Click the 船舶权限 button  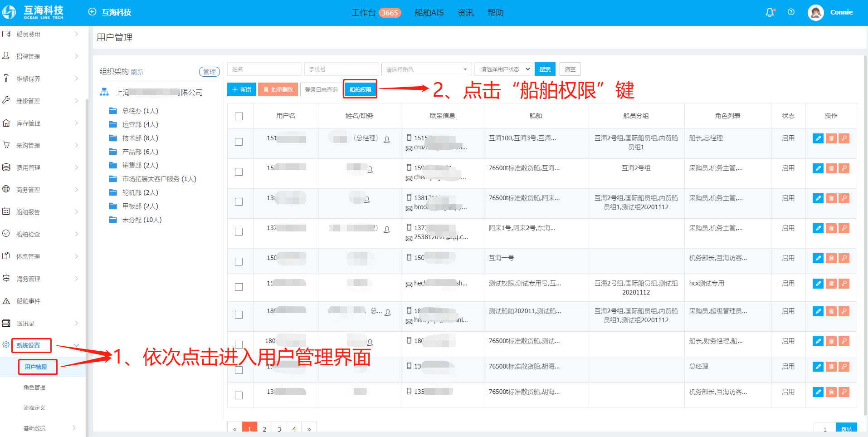pyautogui.click(x=360, y=89)
